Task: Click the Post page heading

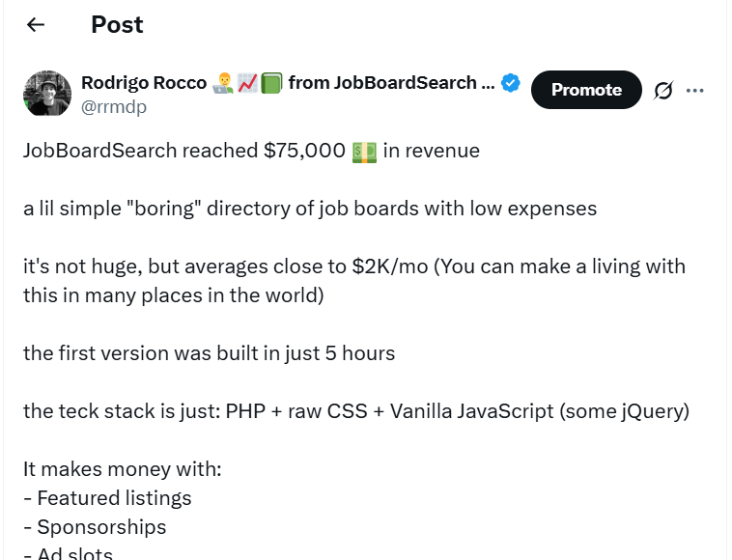Action: (117, 25)
